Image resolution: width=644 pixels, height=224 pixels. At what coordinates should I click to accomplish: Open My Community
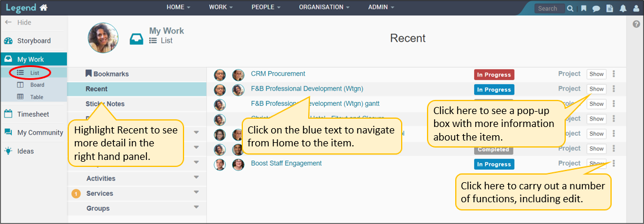click(x=34, y=132)
